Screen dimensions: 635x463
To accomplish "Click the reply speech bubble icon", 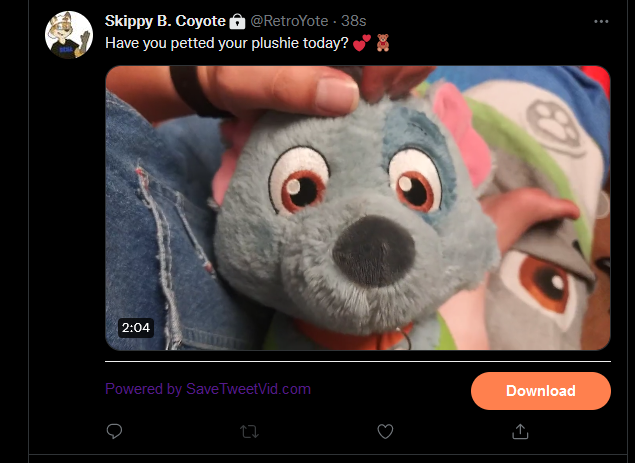I will click(114, 431).
